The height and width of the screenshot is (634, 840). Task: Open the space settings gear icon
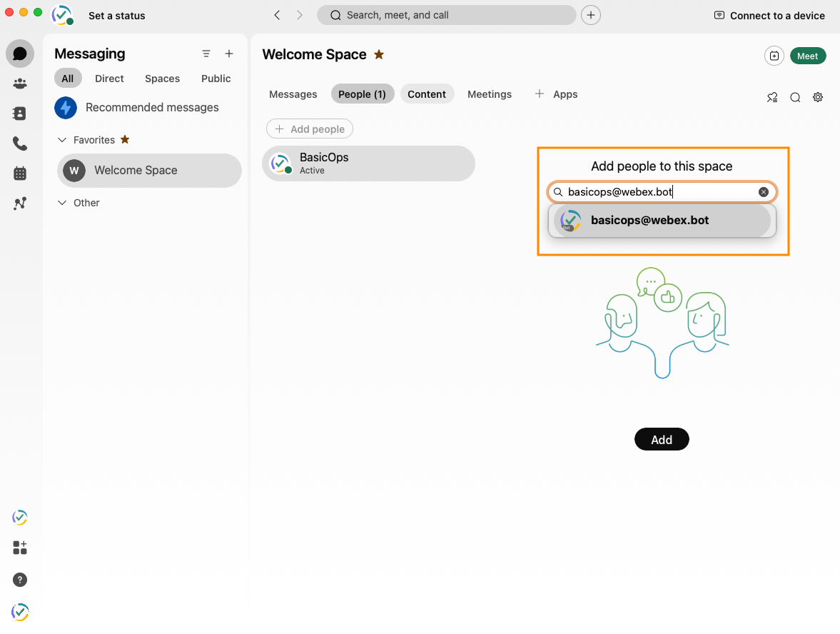click(818, 97)
